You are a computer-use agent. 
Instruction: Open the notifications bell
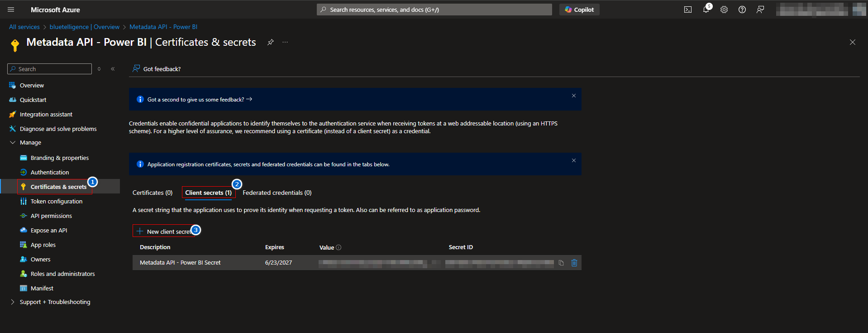pyautogui.click(x=706, y=10)
